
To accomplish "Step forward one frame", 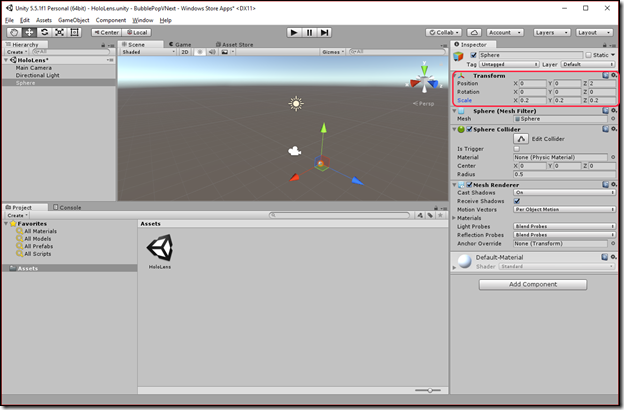I will 324,33.
